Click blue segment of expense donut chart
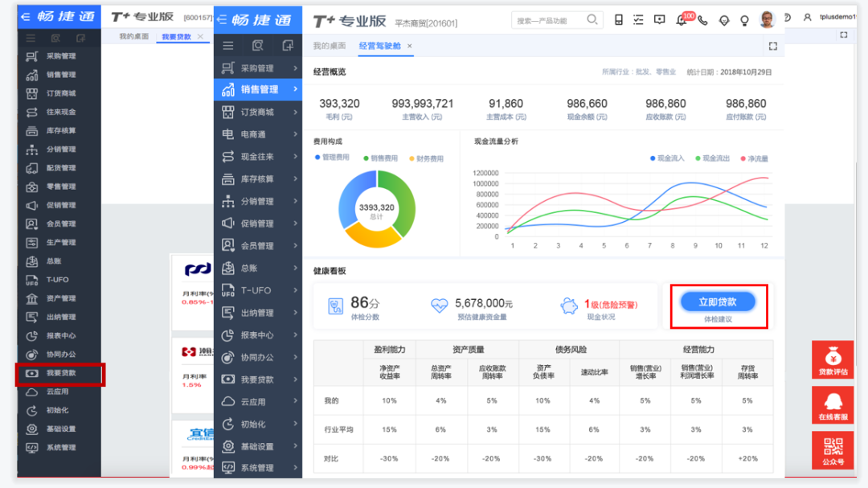The height and width of the screenshot is (488, 868). tap(349, 197)
